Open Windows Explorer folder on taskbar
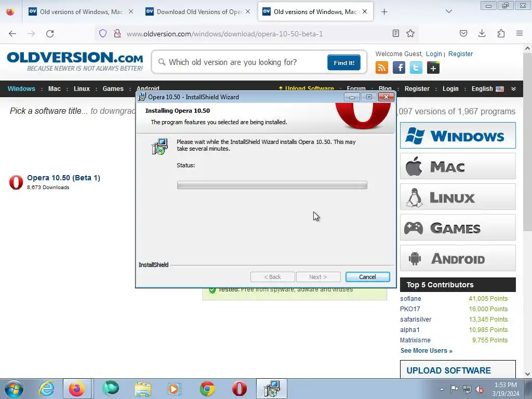The width and height of the screenshot is (532, 399). (x=142, y=389)
